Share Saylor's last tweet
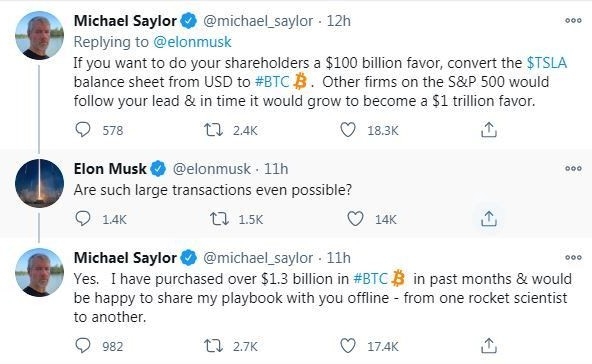592x364 pixels. point(489,345)
